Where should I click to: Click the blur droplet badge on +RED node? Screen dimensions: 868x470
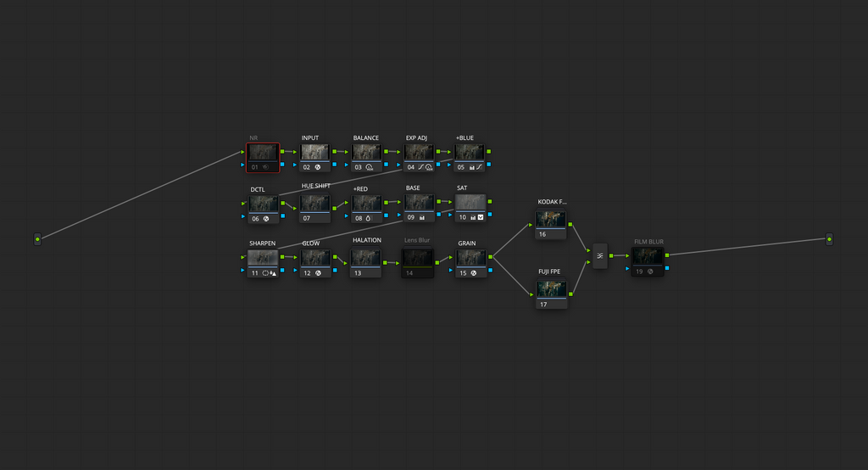tap(368, 218)
